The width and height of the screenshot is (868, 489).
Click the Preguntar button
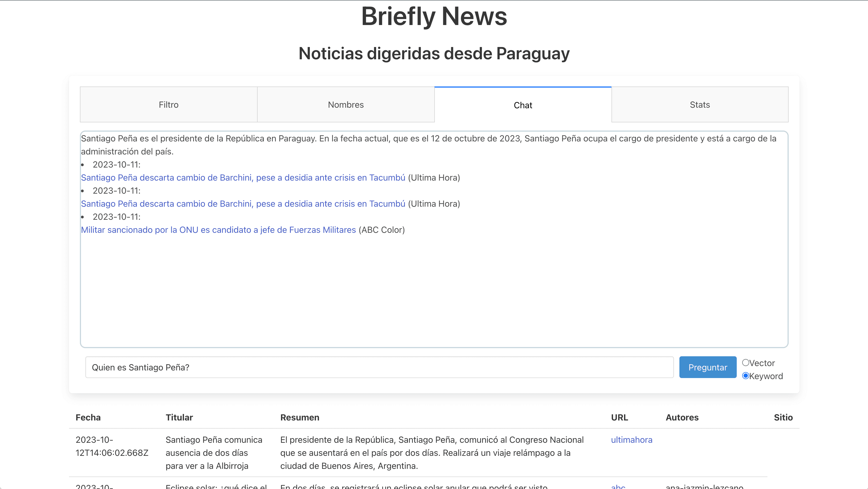point(708,367)
